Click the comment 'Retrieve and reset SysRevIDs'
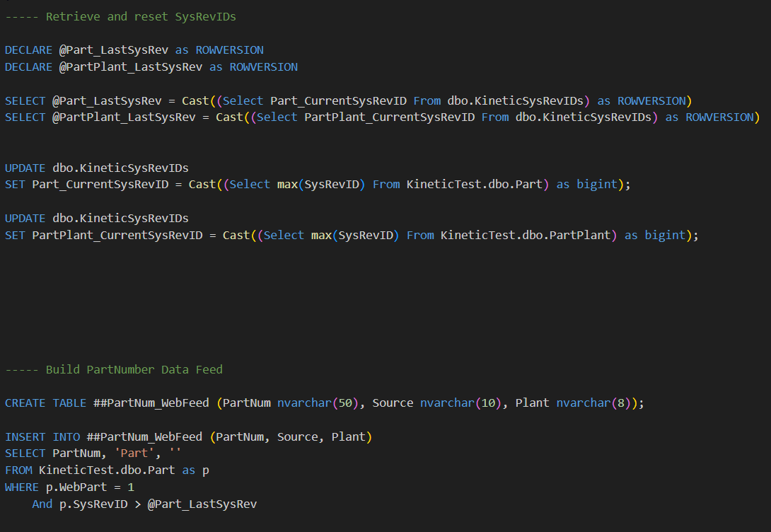 [x=141, y=17]
